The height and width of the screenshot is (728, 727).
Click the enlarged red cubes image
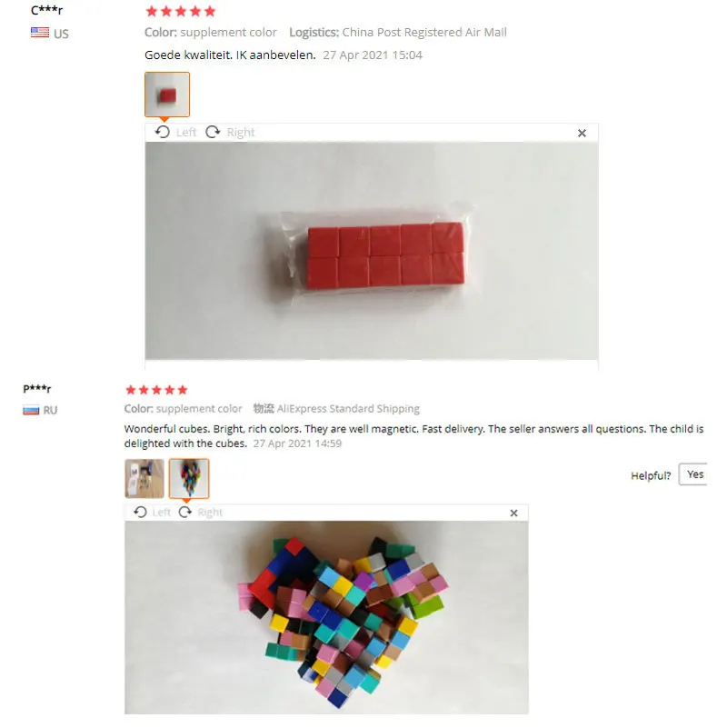372,251
